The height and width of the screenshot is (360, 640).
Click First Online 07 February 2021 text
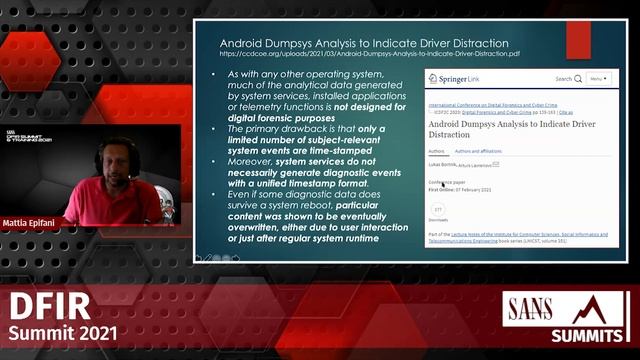click(x=460, y=189)
